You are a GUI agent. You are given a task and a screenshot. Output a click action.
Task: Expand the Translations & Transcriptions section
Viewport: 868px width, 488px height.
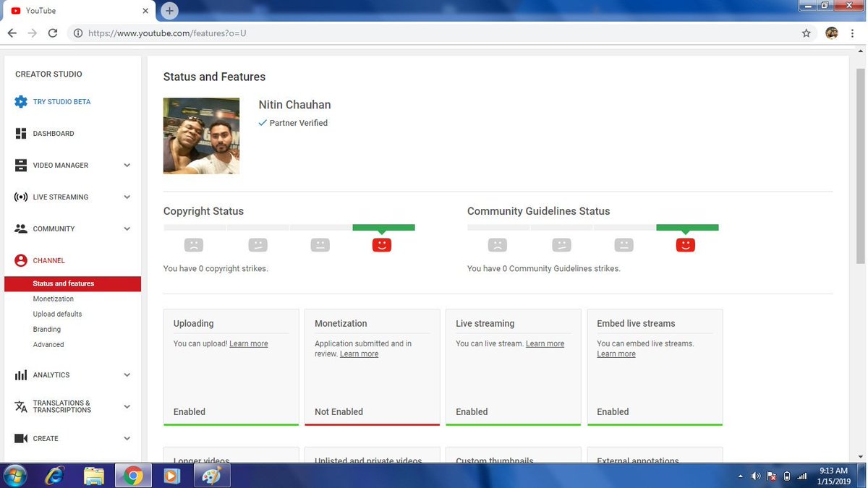coord(127,407)
